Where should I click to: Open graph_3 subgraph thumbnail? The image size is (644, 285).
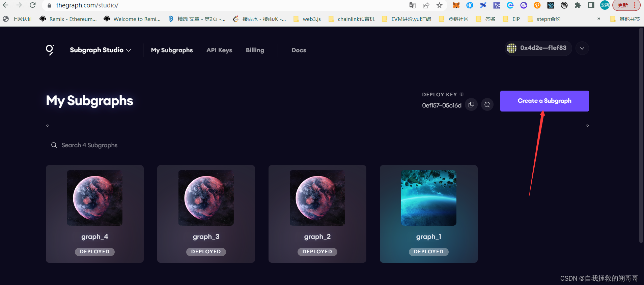point(206,198)
